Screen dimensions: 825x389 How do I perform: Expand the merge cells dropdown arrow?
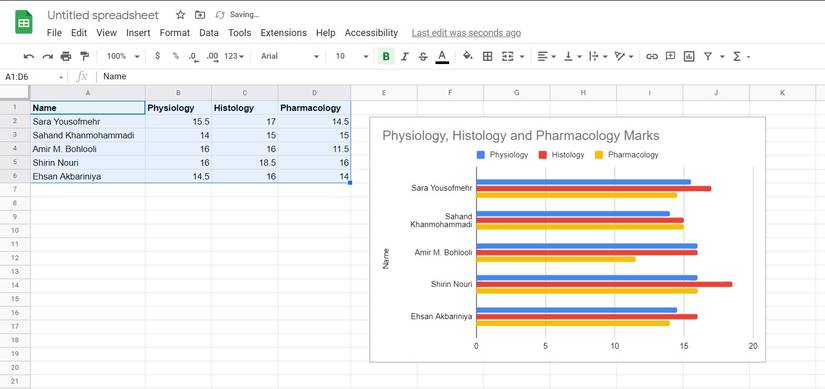click(x=522, y=56)
